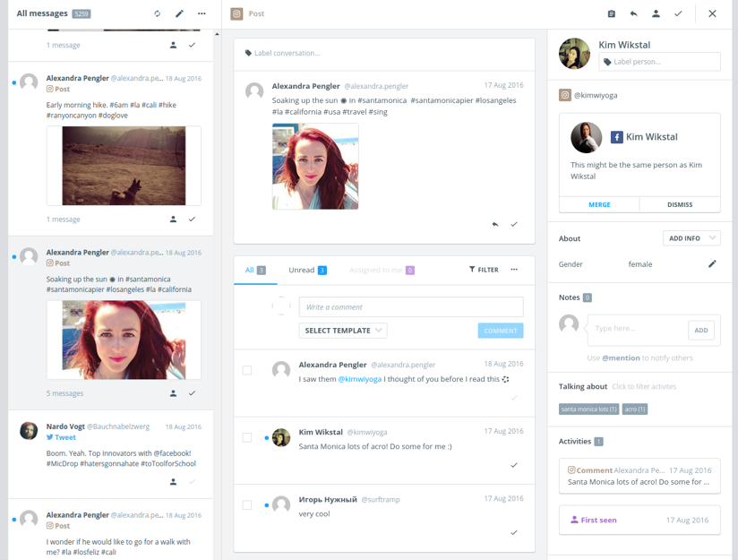The width and height of the screenshot is (738, 560).
Task: Click the clipboard note icon in top toolbar
Action: point(612,13)
